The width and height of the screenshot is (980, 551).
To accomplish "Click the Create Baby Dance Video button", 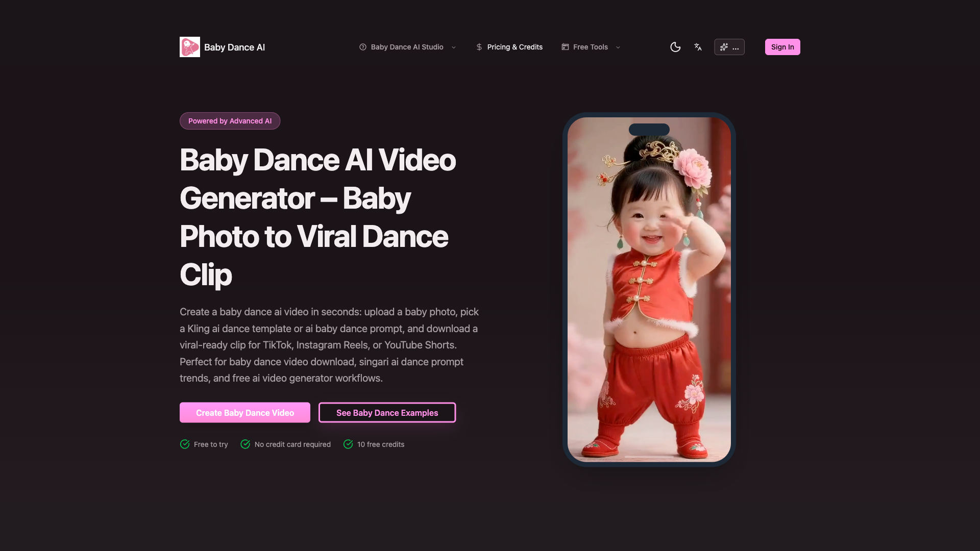I will (244, 412).
